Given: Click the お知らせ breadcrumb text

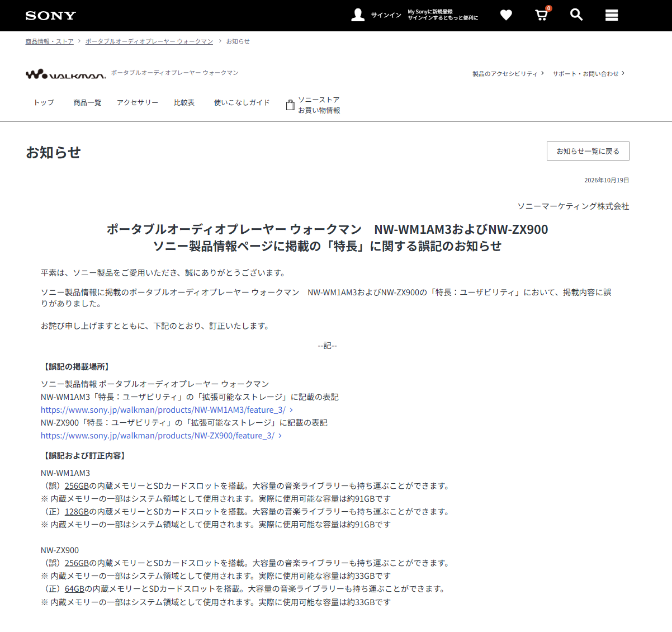Looking at the screenshot, I should [x=238, y=41].
